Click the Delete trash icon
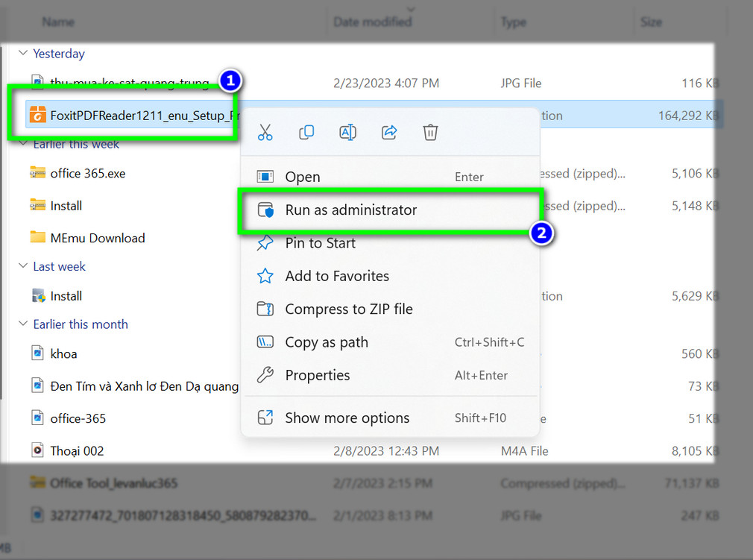 [x=430, y=132]
